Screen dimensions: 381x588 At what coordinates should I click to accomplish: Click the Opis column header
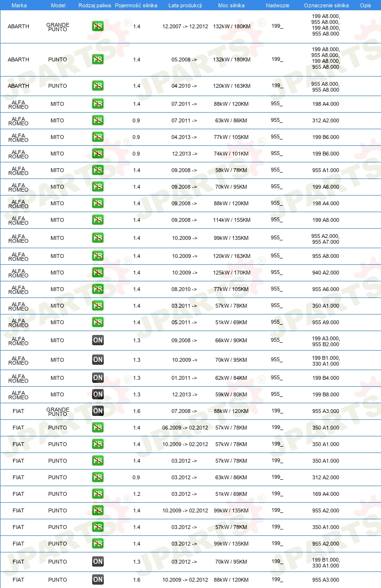coord(365,5)
